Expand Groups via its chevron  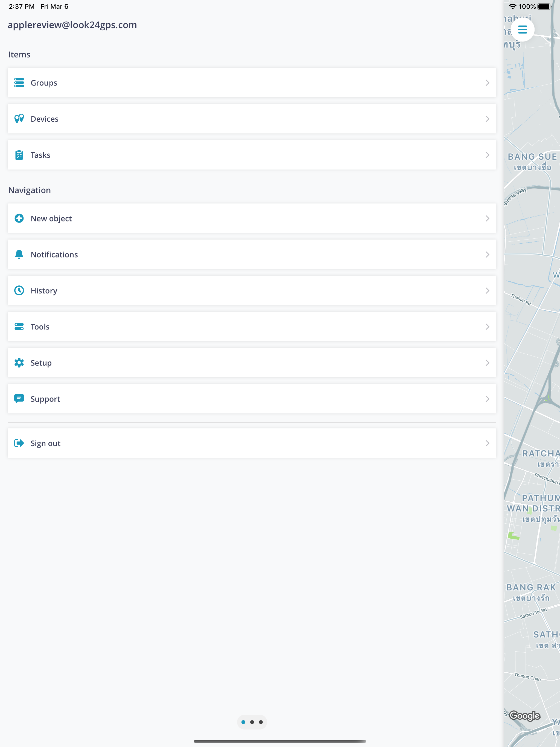coord(487,83)
